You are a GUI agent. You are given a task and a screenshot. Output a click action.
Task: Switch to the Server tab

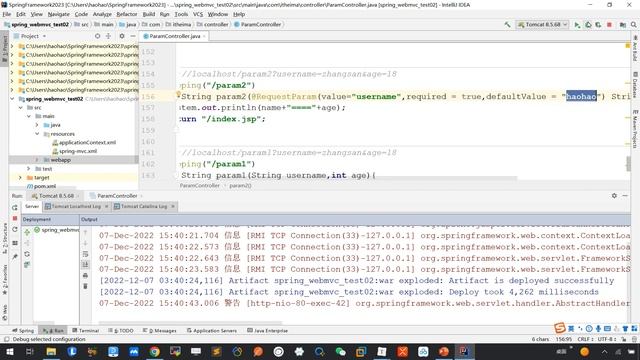tap(32, 207)
